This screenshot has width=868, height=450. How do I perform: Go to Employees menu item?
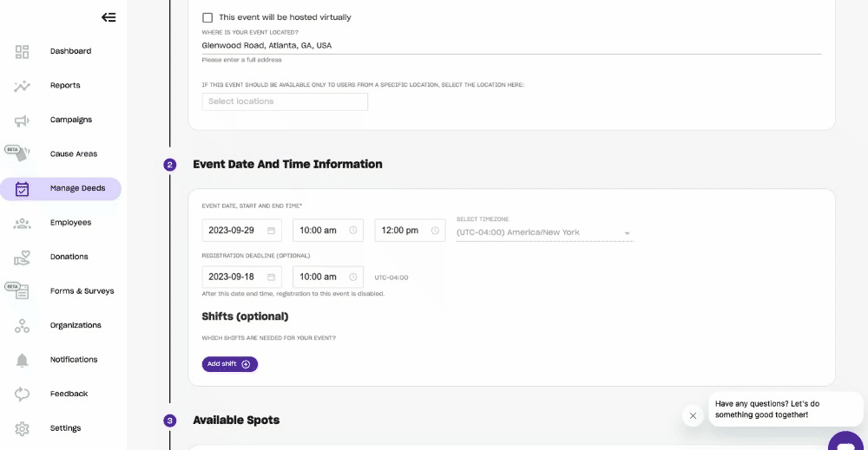pyautogui.click(x=70, y=223)
